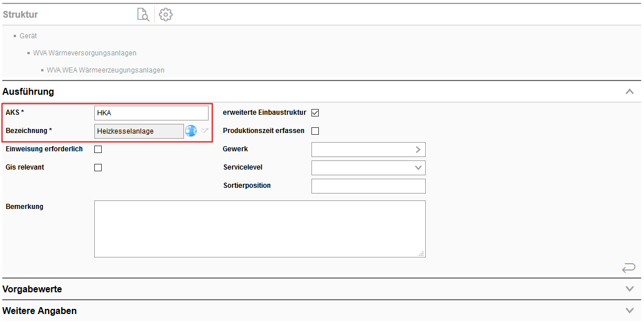Click the gray arrow beside the globe icon
644x322 pixels.
(205, 131)
